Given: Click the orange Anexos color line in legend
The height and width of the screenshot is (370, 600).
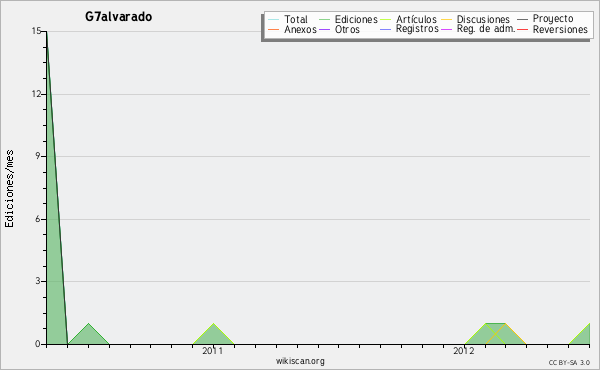Looking at the screenshot, I should [274, 29].
